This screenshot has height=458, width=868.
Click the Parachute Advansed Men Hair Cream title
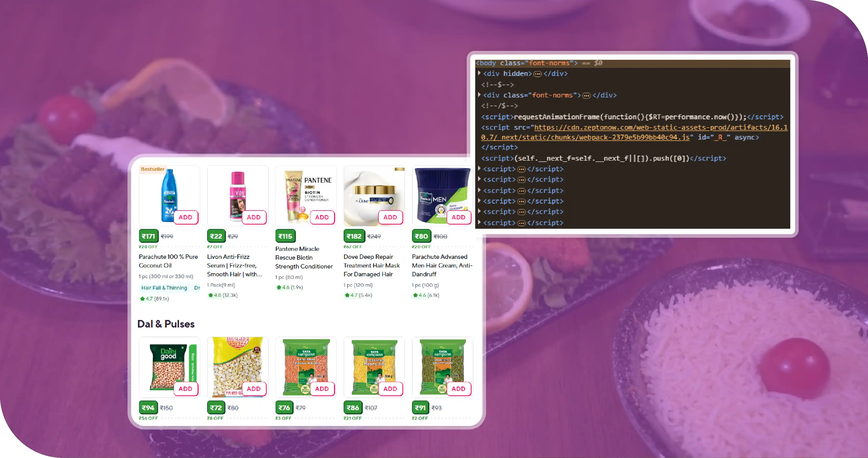[442, 266]
